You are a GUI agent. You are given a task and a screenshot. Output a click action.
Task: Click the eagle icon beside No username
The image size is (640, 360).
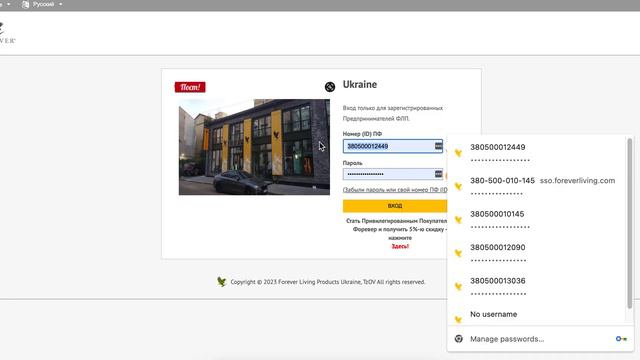458,319
